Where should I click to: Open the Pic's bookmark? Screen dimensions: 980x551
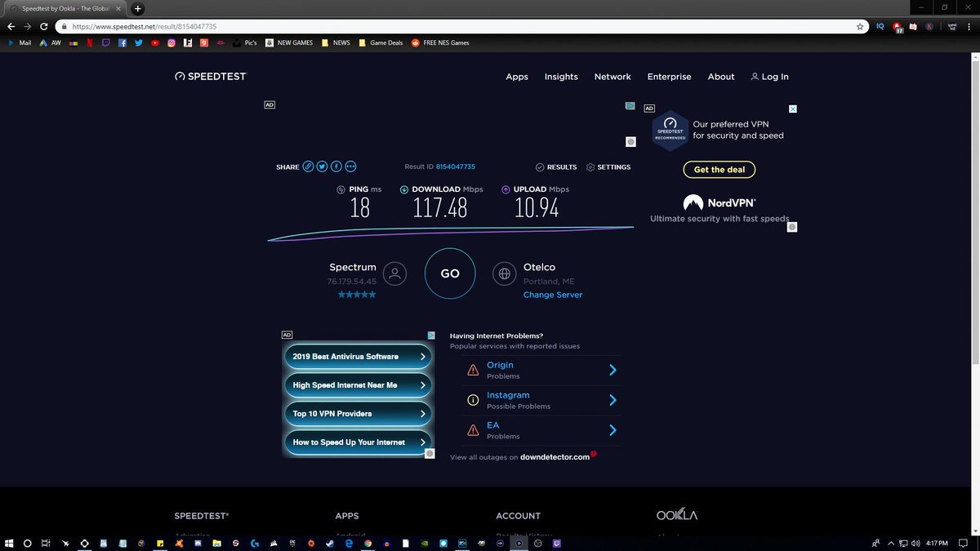point(244,42)
